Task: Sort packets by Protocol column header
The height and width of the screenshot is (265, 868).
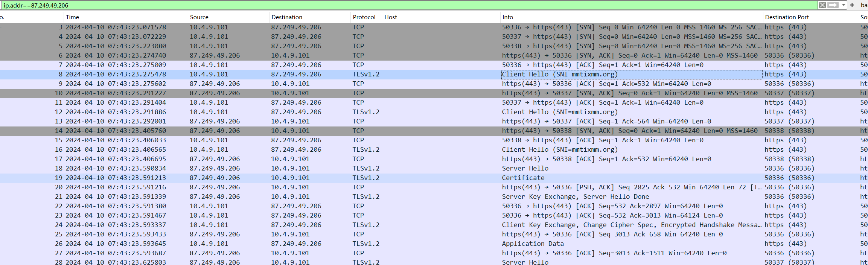Action: [x=364, y=17]
